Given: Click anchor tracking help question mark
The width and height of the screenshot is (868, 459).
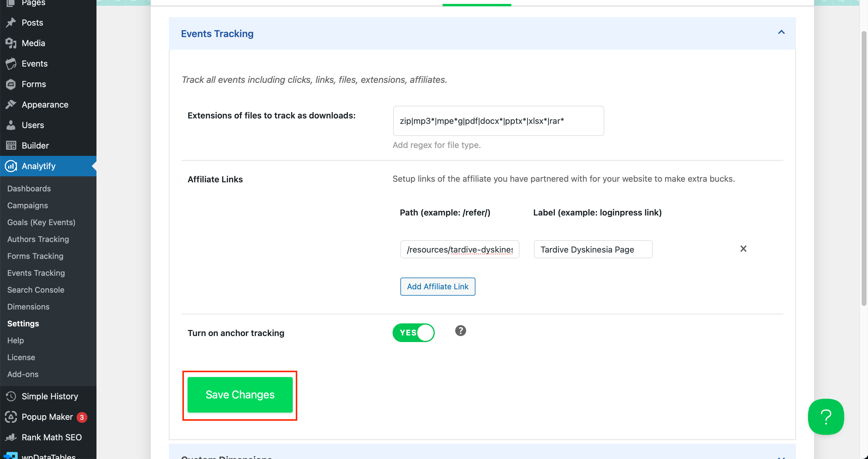Looking at the screenshot, I should coord(460,331).
